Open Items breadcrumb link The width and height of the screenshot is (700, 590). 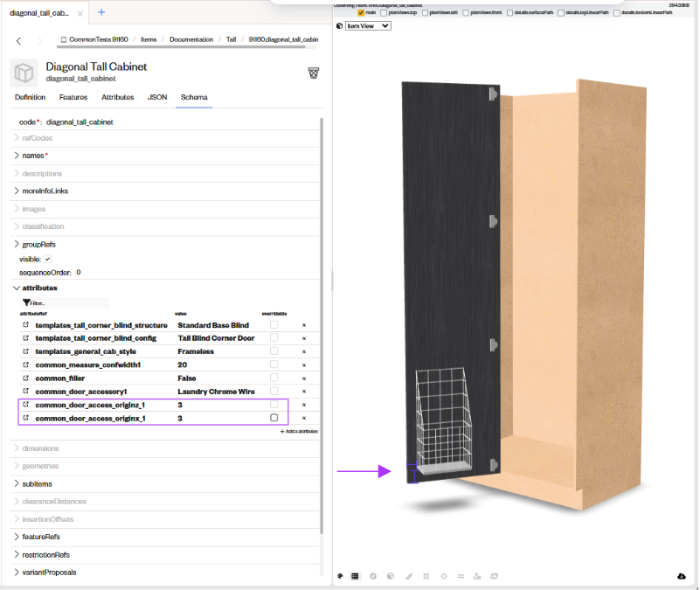pos(149,39)
